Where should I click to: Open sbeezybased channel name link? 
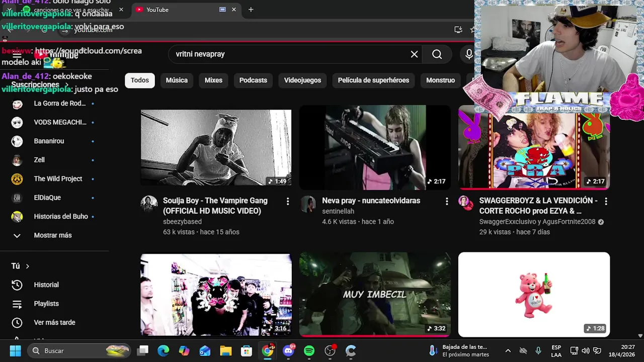[x=182, y=222]
